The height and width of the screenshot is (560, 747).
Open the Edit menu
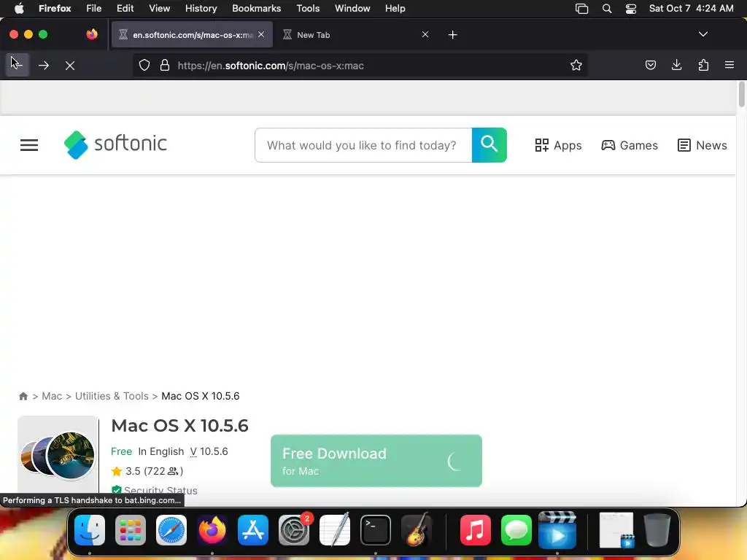[125, 8]
